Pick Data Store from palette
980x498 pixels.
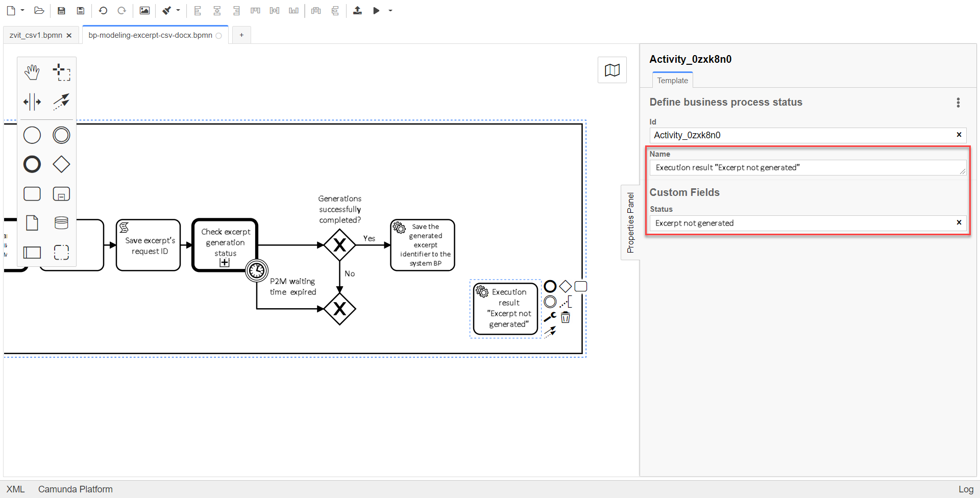tap(61, 223)
